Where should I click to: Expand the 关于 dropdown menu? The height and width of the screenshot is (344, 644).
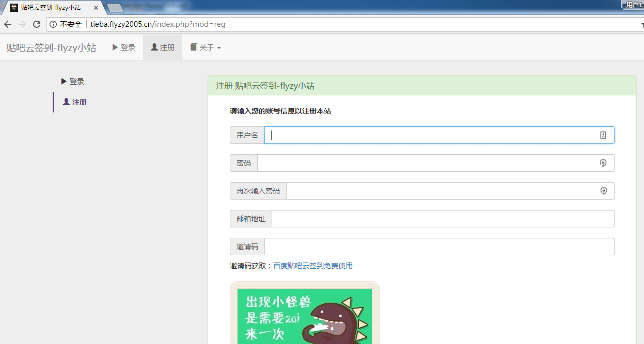206,47
